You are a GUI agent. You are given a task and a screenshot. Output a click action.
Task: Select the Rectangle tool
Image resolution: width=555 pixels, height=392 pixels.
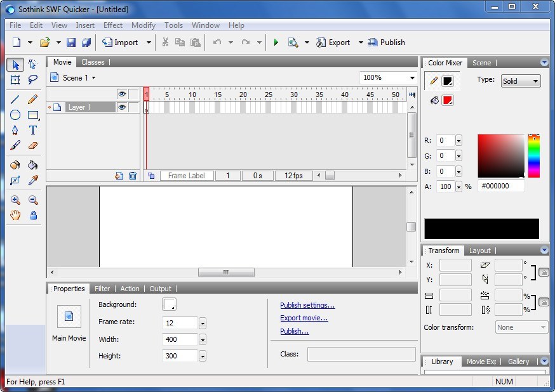33,114
